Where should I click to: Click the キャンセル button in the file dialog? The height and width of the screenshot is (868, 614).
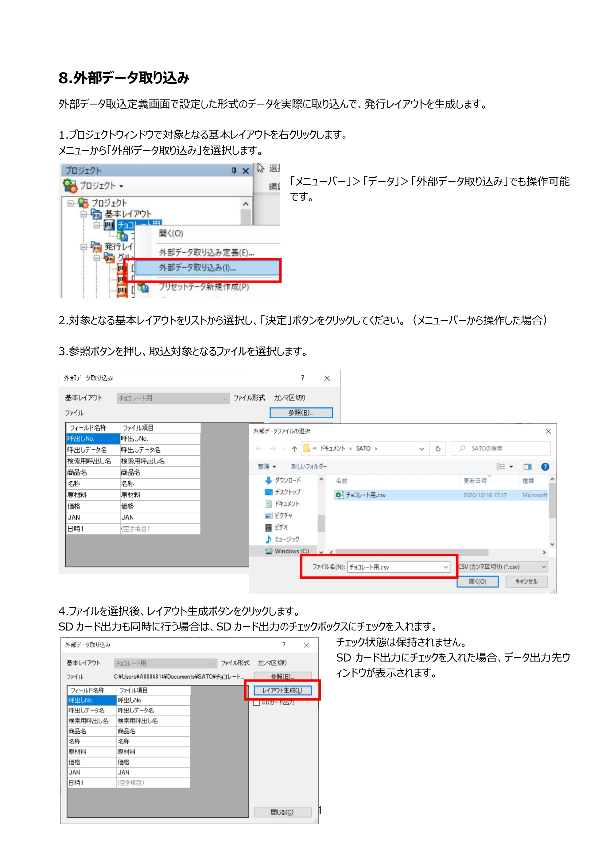[526, 581]
